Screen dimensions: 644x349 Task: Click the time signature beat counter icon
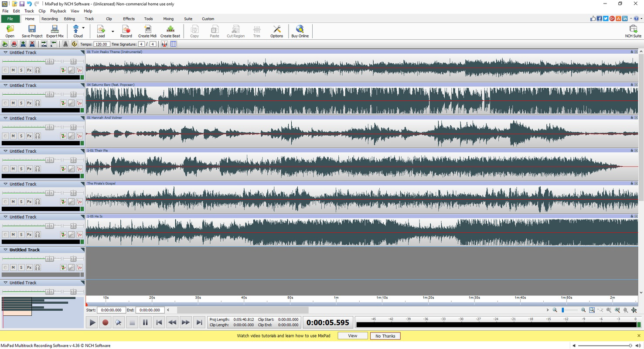pos(74,44)
